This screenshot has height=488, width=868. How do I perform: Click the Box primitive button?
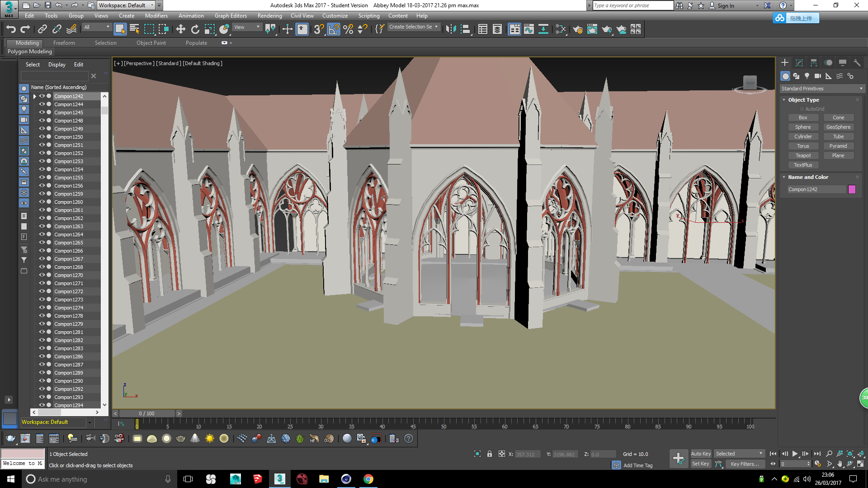803,117
